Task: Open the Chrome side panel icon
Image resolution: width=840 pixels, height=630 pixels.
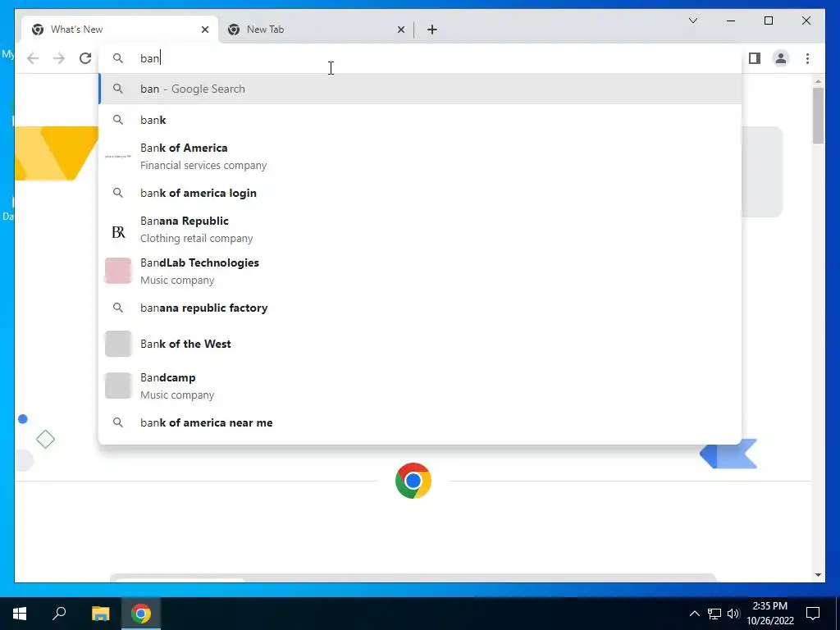Action: coord(755,58)
